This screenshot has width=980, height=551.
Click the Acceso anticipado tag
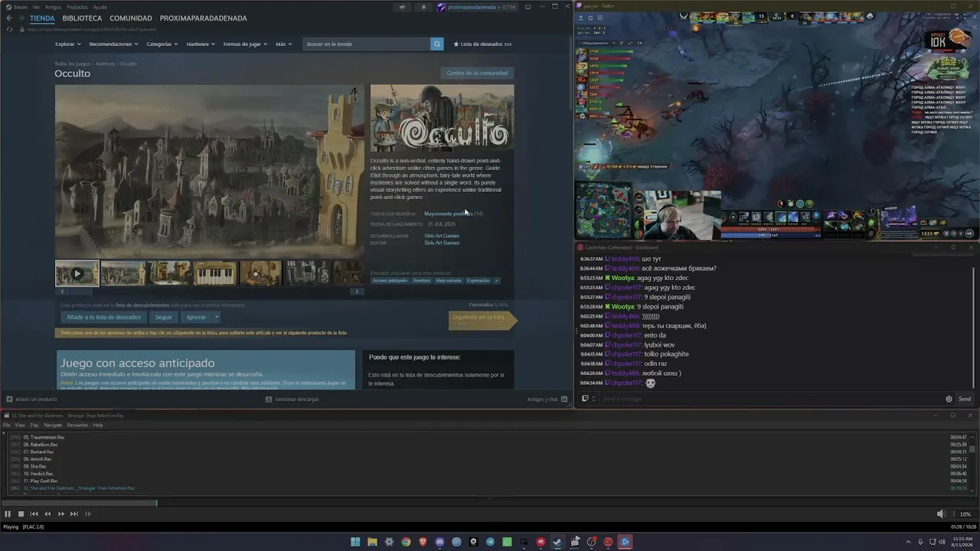click(x=390, y=281)
